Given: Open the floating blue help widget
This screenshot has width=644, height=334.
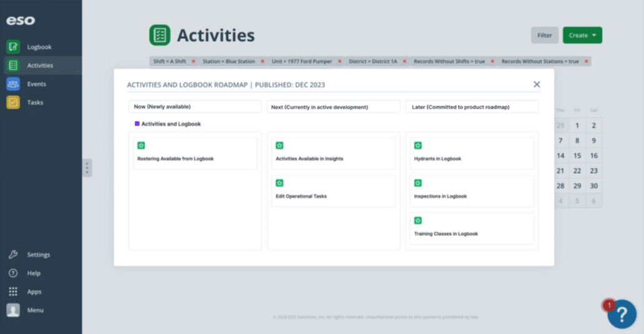Looking at the screenshot, I should [x=621, y=313].
